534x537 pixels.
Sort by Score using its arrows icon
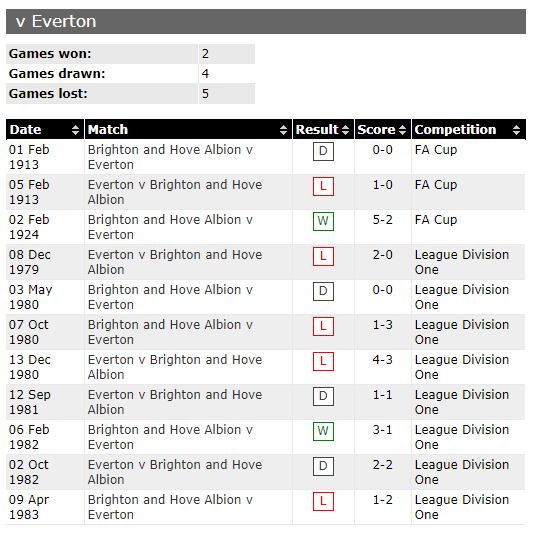(402, 130)
